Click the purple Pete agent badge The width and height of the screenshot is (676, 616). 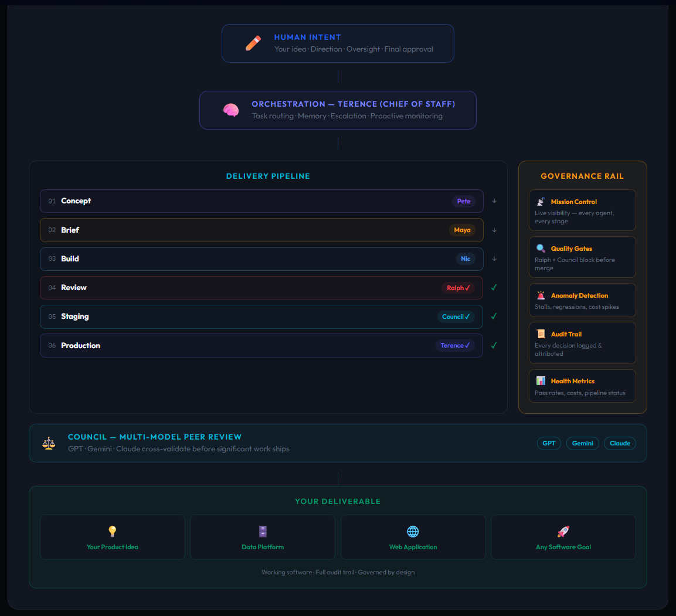[x=464, y=201]
